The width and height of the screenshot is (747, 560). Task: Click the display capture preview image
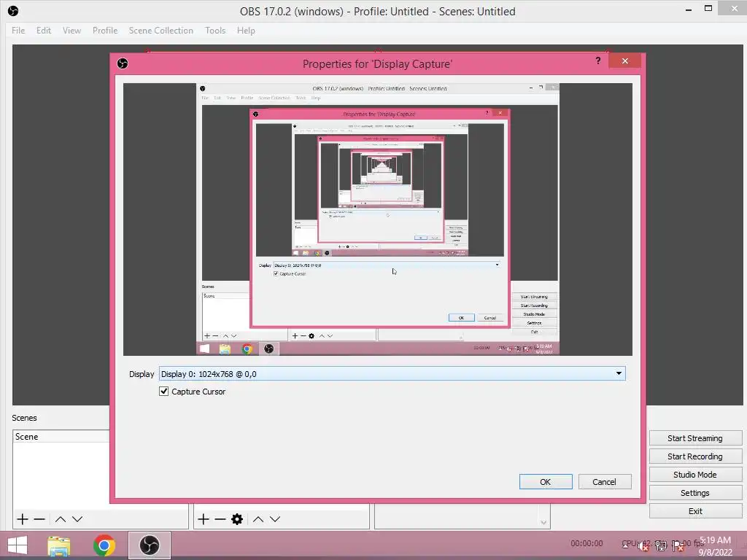[378, 219]
